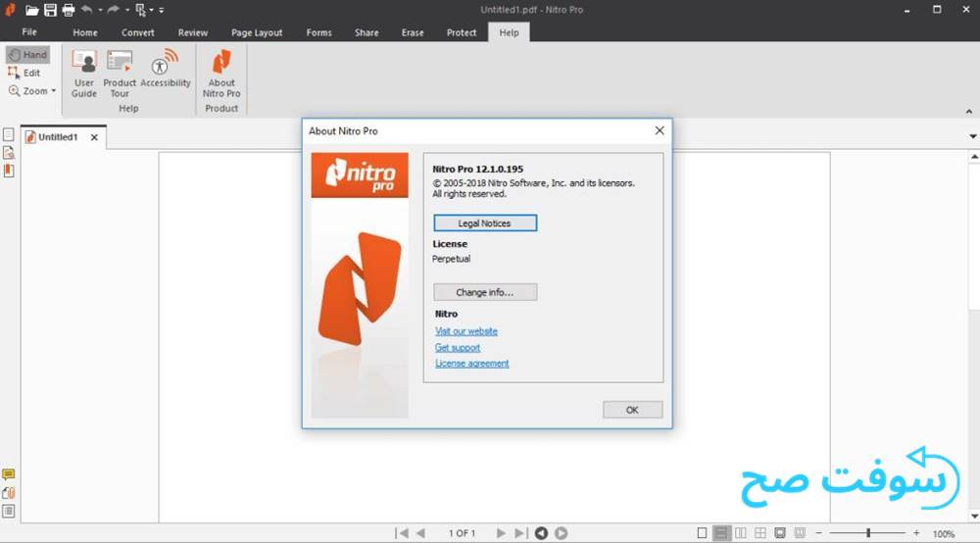
Task: Go to previous page arrow
Action: 420,533
